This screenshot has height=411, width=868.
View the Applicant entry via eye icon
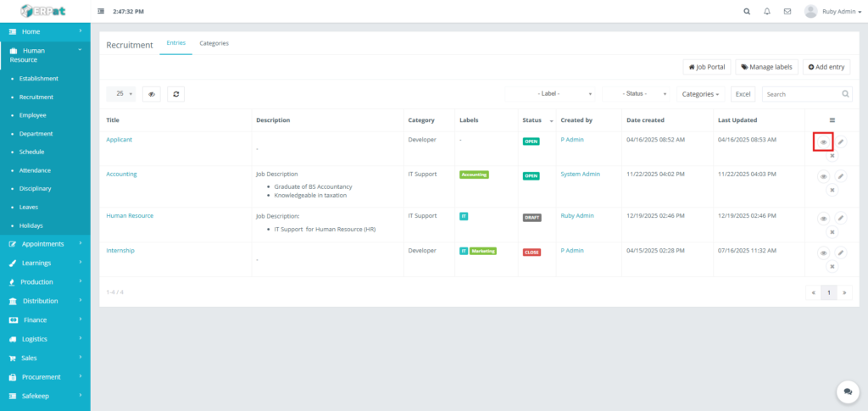823,142
